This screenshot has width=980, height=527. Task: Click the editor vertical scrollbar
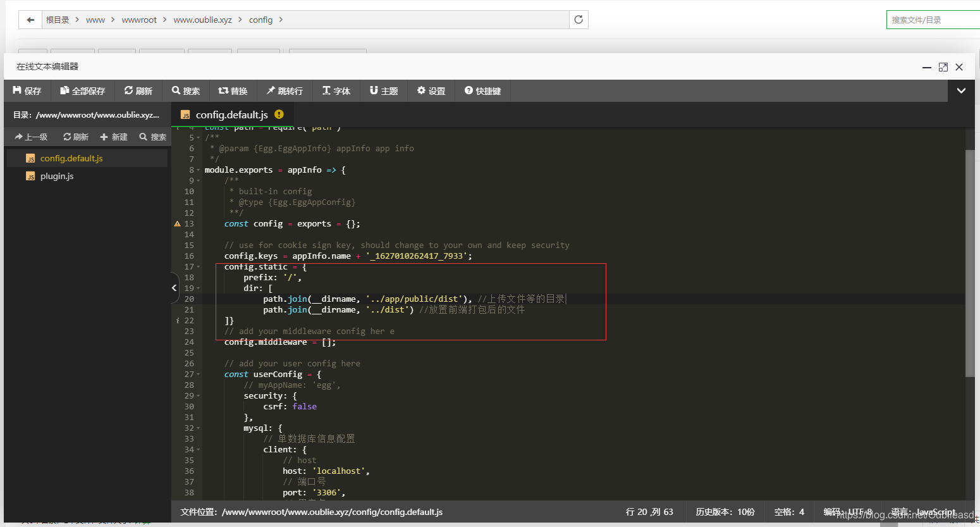coord(970,263)
